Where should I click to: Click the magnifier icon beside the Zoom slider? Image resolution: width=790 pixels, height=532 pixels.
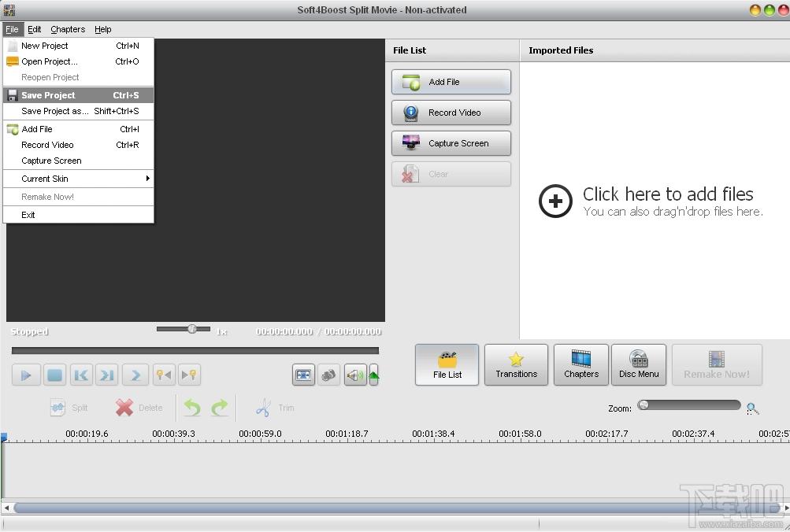point(753,408)
